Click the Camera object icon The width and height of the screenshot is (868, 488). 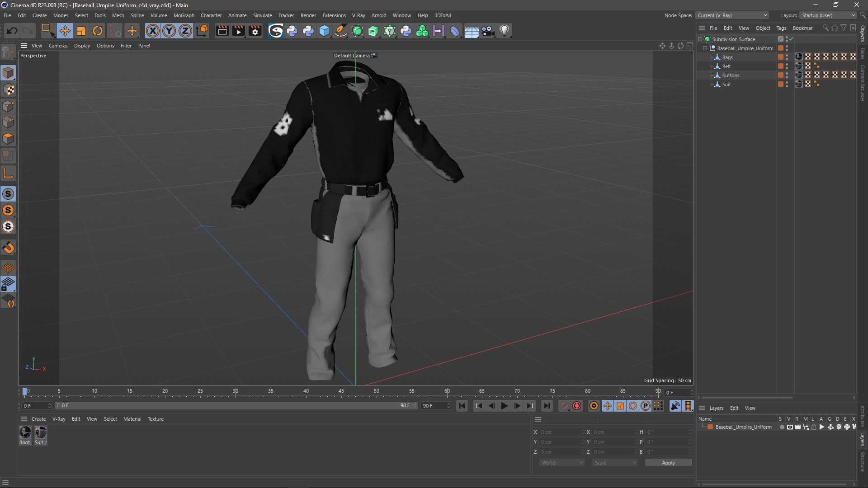(488, 31)
